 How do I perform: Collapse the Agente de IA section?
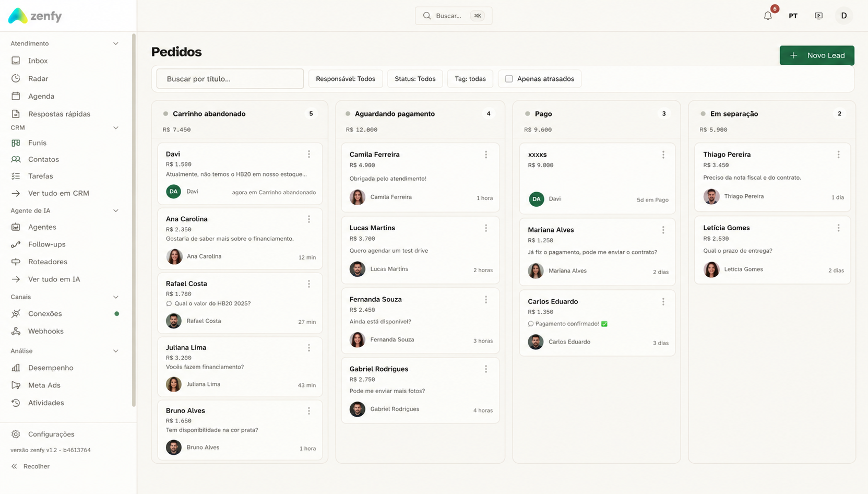(116, 210)
